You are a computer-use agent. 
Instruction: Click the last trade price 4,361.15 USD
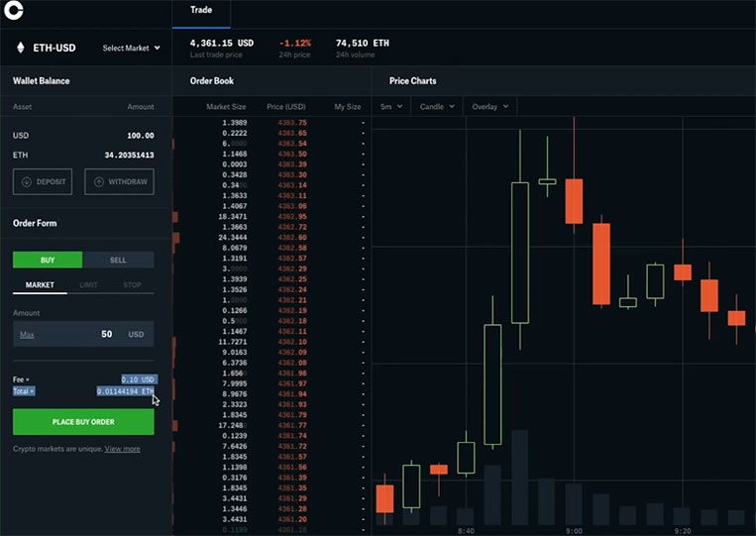tap(222, 43)
